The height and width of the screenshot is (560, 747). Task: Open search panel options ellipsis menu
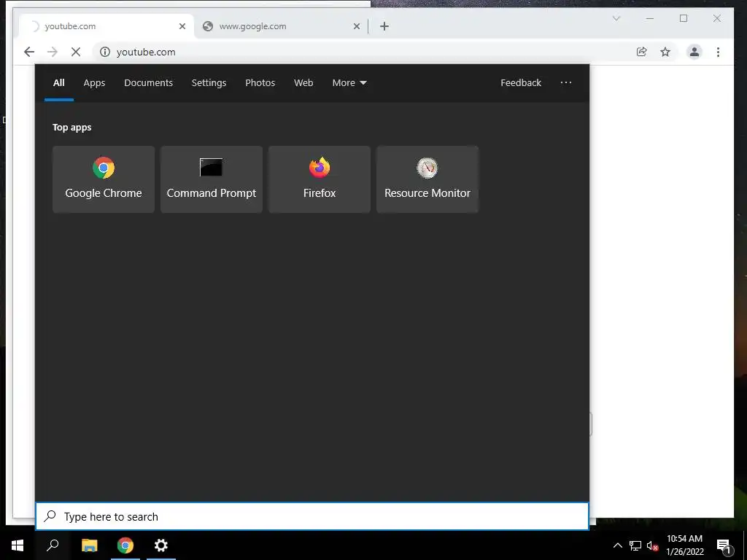click(566, 83)
